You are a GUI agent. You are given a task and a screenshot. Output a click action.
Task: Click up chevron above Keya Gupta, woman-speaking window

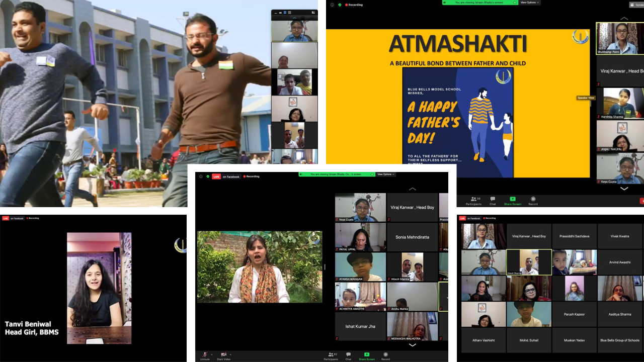pyautogui.click(x=412, y=189)
